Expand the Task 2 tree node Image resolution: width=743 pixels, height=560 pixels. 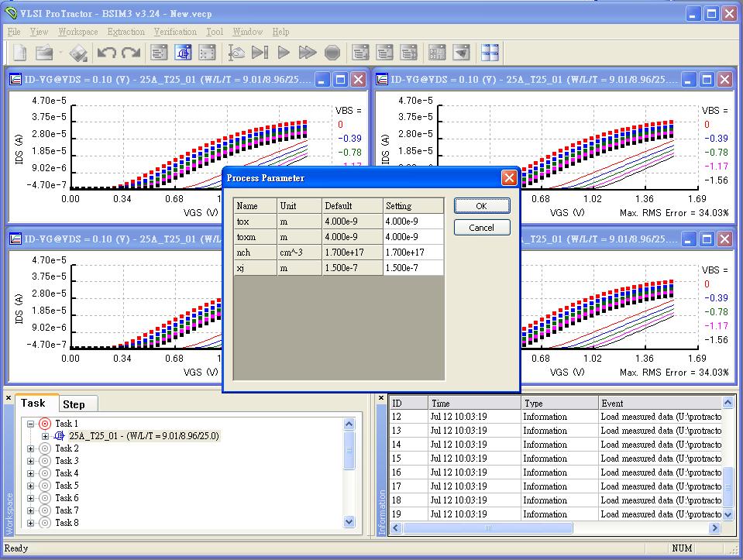coord(31,448)
